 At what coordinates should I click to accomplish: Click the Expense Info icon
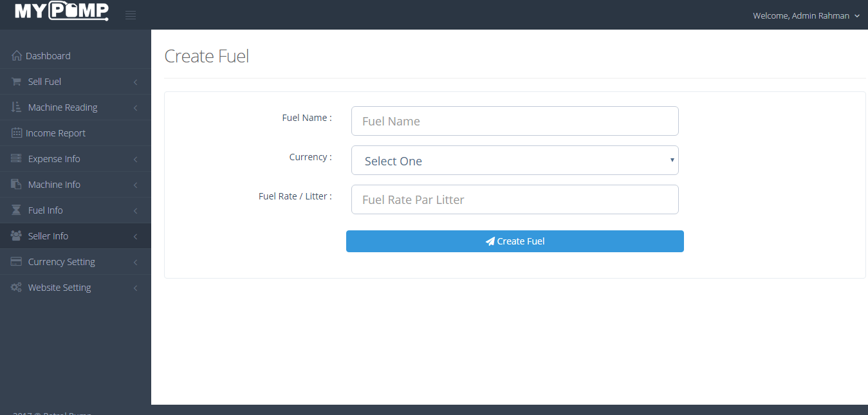point(15,158)
